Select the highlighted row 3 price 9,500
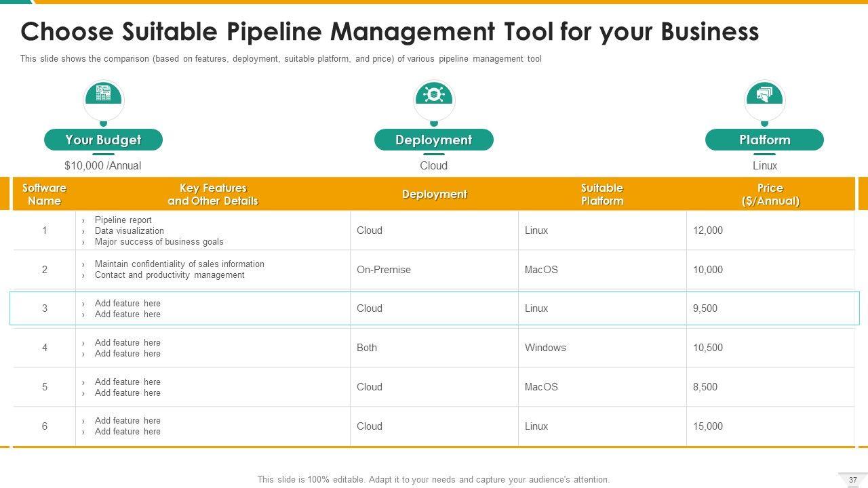Screen dimensions: 868x488 coord(705,308)
